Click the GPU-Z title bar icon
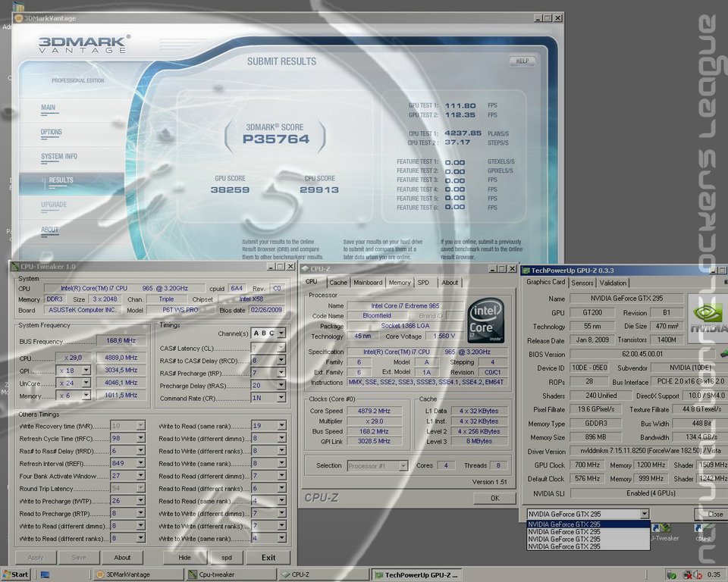 [x=526, y=270]
